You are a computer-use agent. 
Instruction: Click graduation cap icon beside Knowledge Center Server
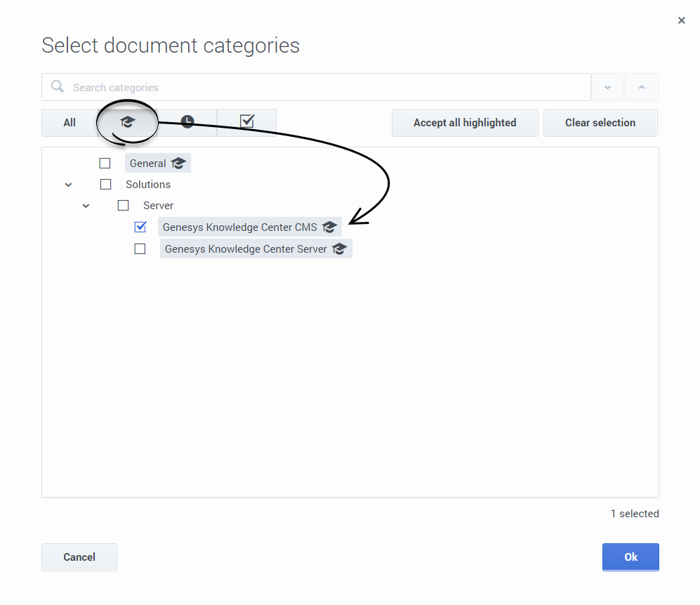tap(339, 249)
